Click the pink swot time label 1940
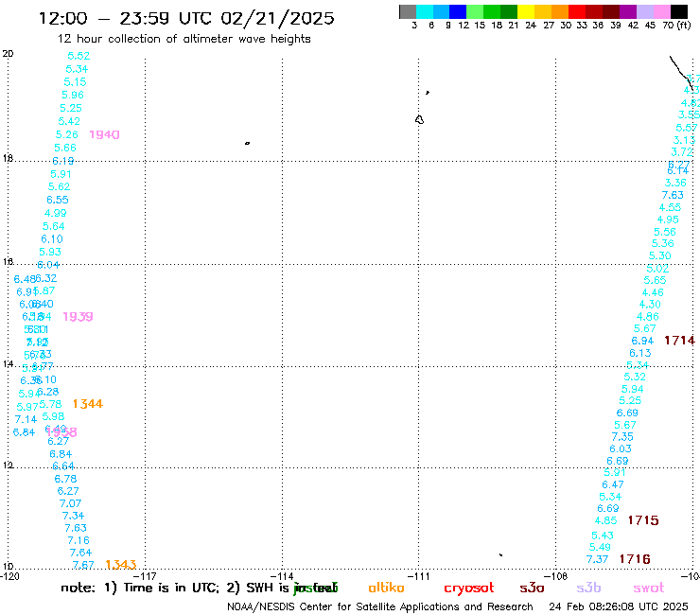Viewport: 700px width, 615px height. pyautogui.click(x=104, y=134)
